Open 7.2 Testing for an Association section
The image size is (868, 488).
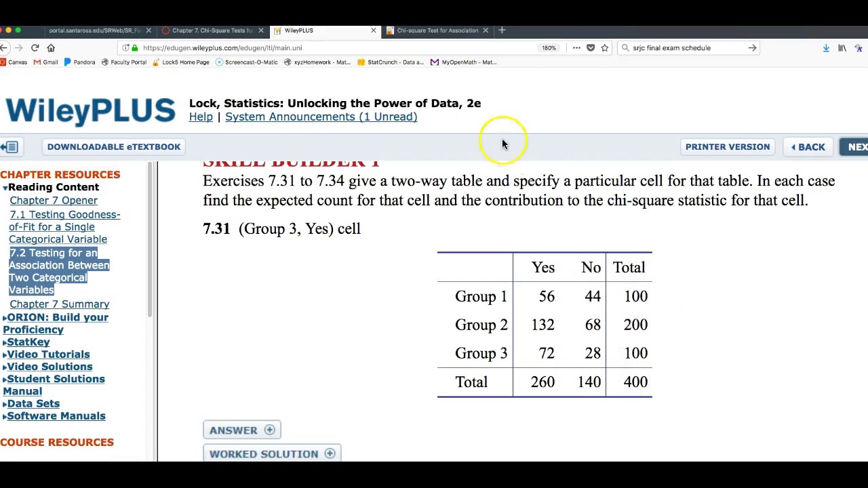point(59,271)
